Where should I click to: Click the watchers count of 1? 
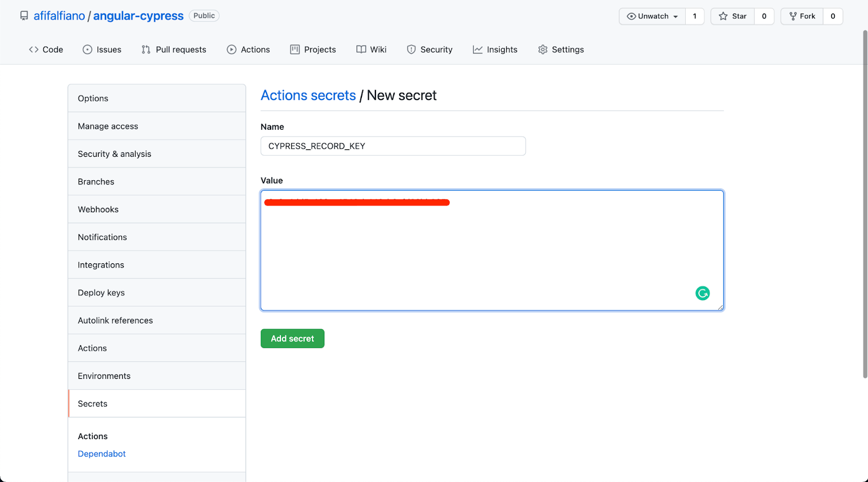click(x=694, y=16)
